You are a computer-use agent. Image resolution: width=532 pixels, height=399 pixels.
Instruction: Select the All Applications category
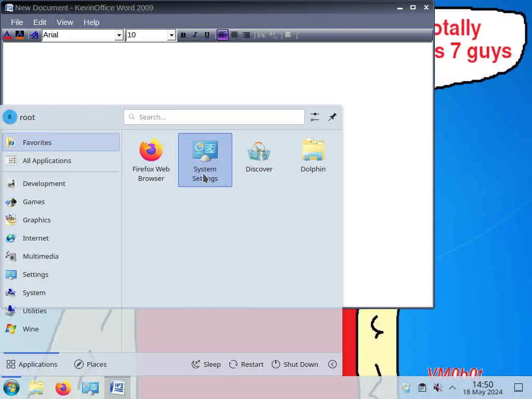[61, 161]
